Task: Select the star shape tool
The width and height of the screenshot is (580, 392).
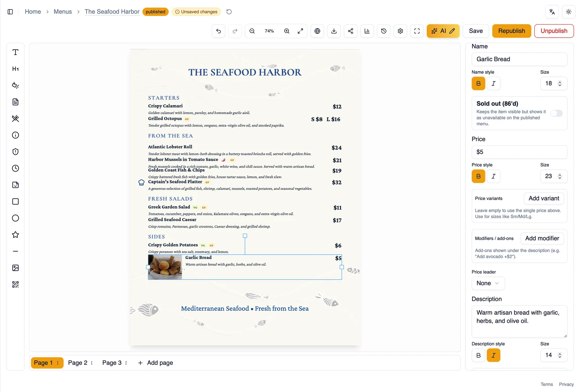Action: coord(15,235)
